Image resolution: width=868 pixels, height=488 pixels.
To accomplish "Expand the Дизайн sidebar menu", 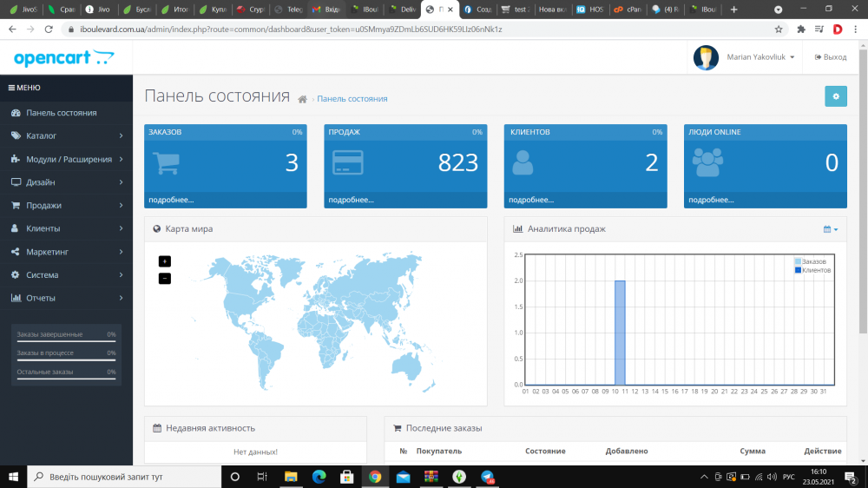I will tap(67, 182).
